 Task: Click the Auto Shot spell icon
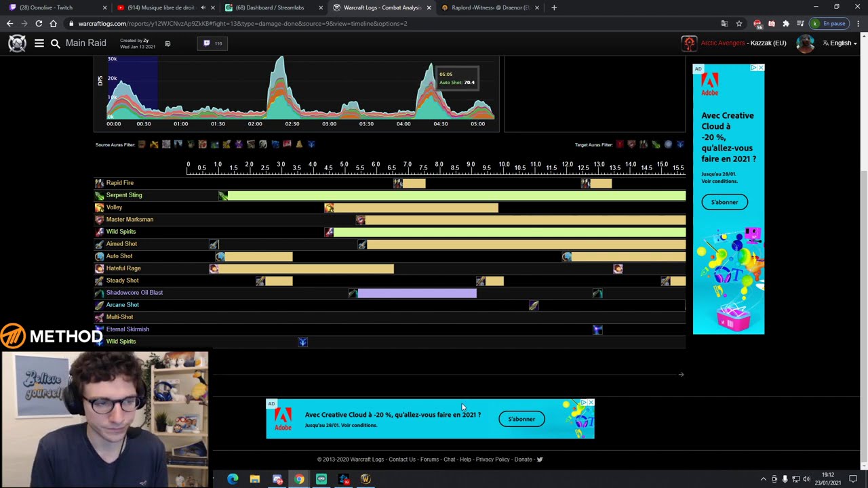[x=100, y=256]
